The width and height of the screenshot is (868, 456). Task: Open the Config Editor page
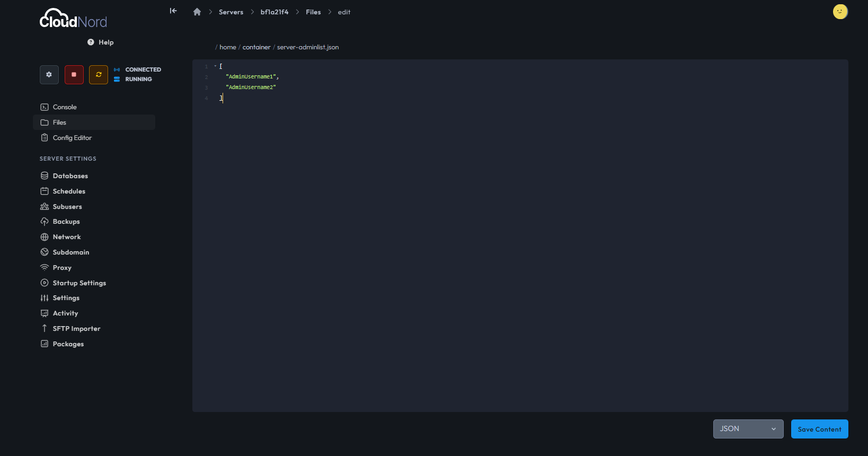coord(72,138)
